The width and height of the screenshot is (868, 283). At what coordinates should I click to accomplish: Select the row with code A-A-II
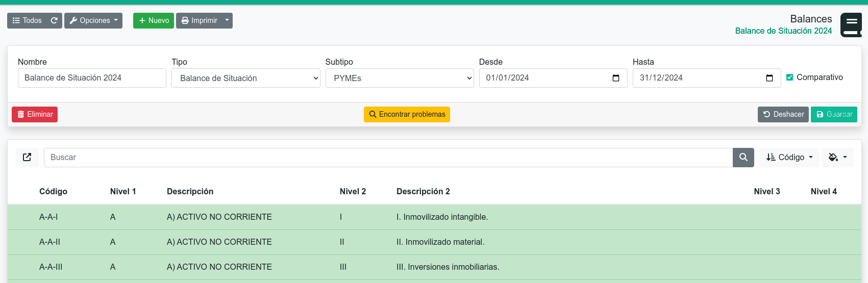(x=434, y=242)
